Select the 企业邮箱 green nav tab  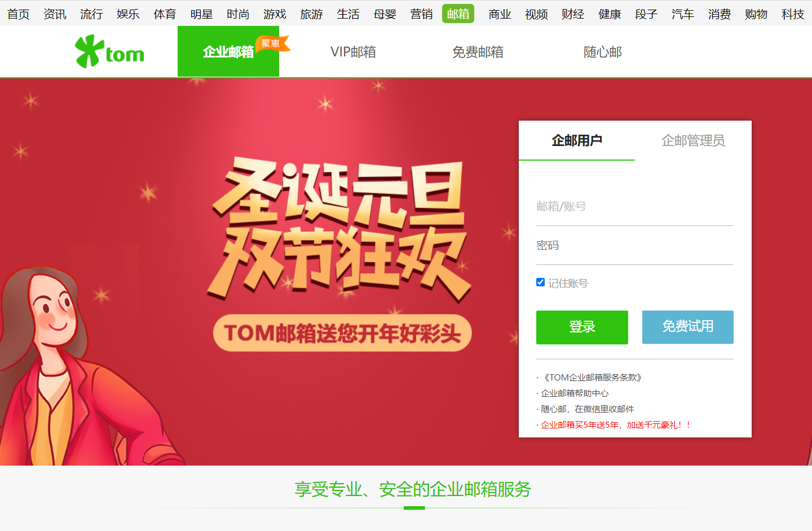pos(228,51)
